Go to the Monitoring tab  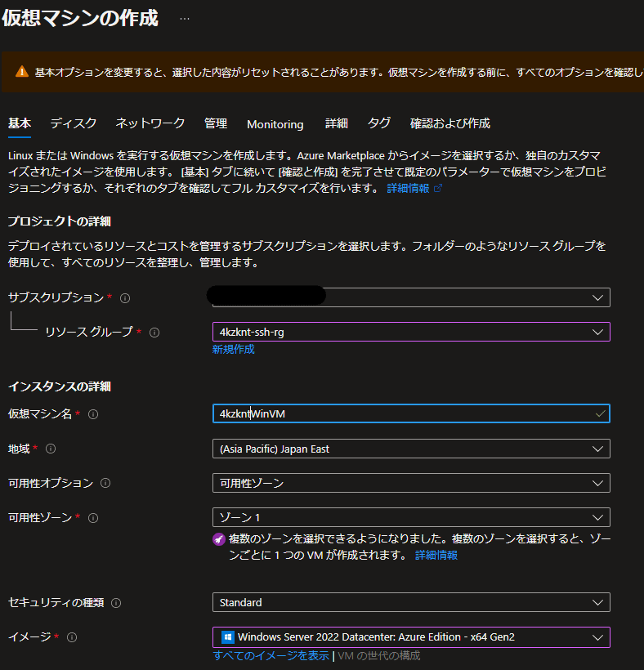(275, 124)
